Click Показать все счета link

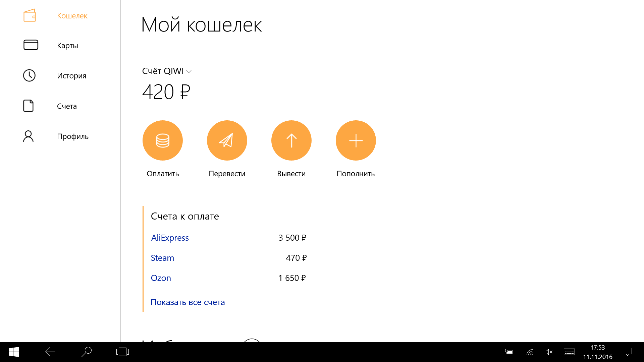(187, 302)
